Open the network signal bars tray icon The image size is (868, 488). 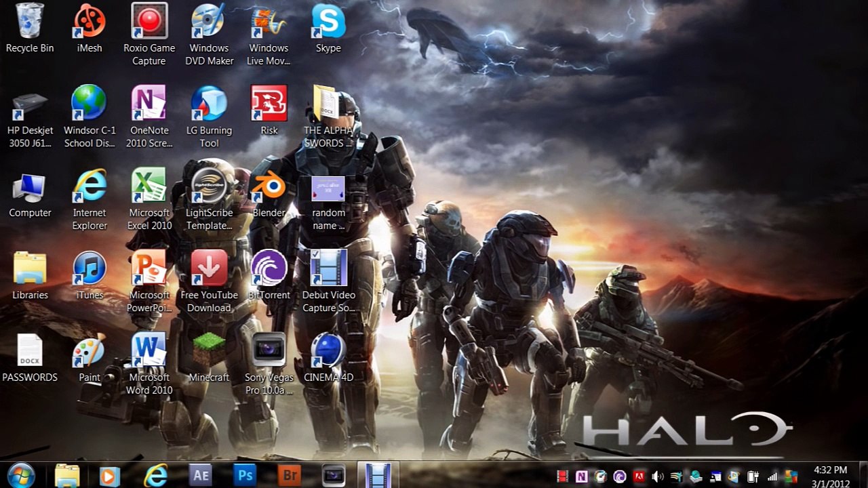pos(772,476)
